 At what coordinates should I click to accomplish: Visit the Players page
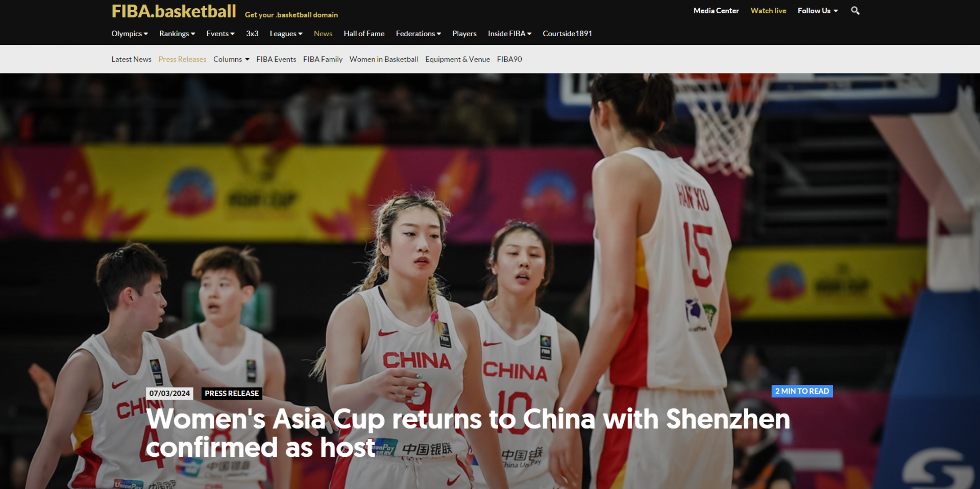coord(464,34)
